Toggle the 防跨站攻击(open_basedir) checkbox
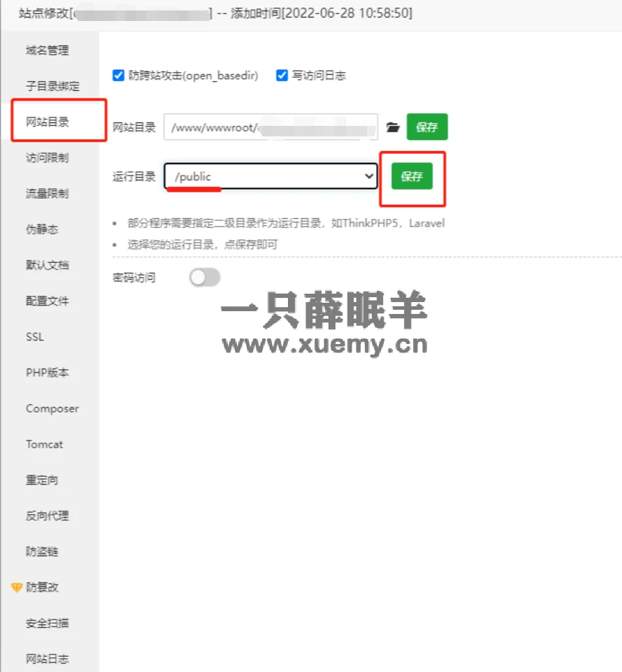 (118, 76)
